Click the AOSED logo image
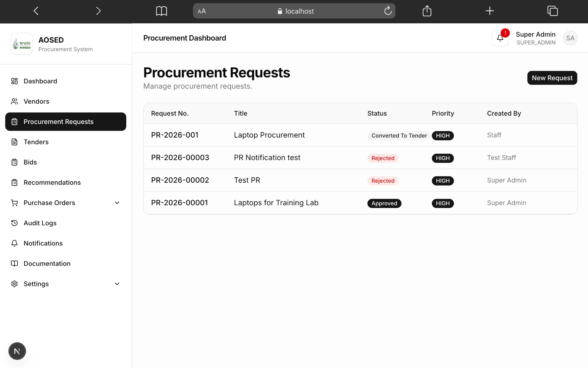The width and height of the screenshot is (588, 368). coord(22,44)
